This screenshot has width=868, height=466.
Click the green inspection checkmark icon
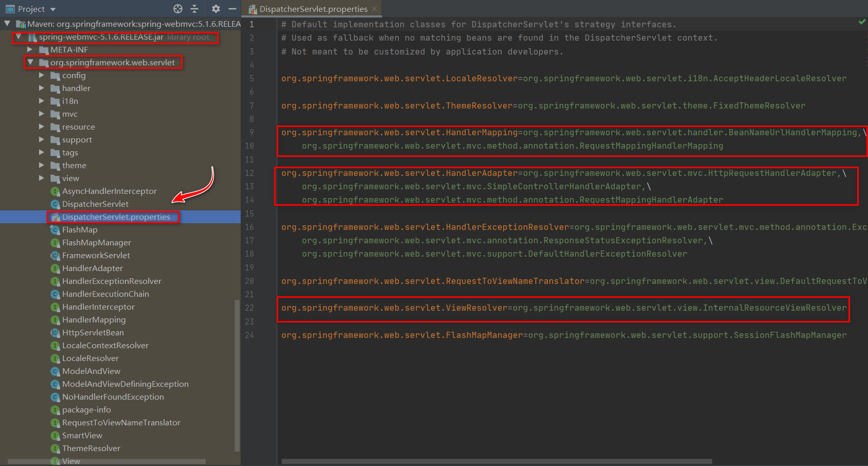(x=862, y=22)
